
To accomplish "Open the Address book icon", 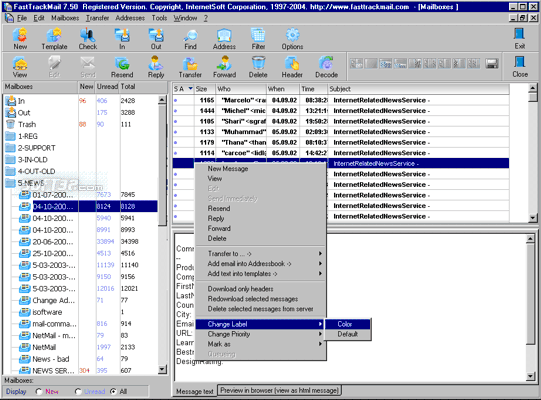I will (x=224, y=39).
